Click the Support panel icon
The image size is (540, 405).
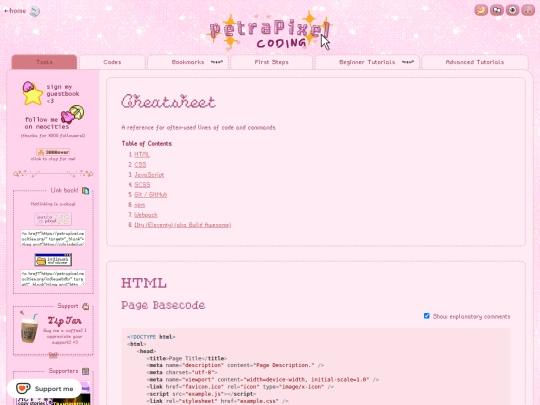[85, 306]
